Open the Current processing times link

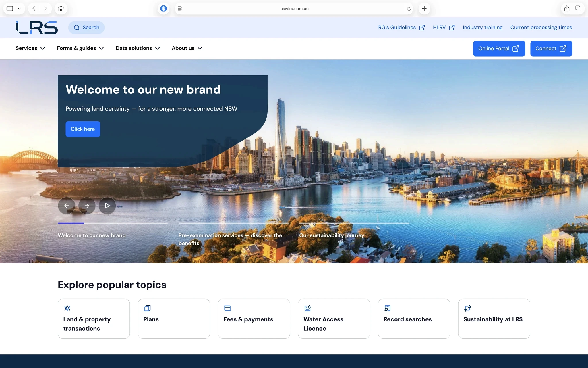click(541, 28)
